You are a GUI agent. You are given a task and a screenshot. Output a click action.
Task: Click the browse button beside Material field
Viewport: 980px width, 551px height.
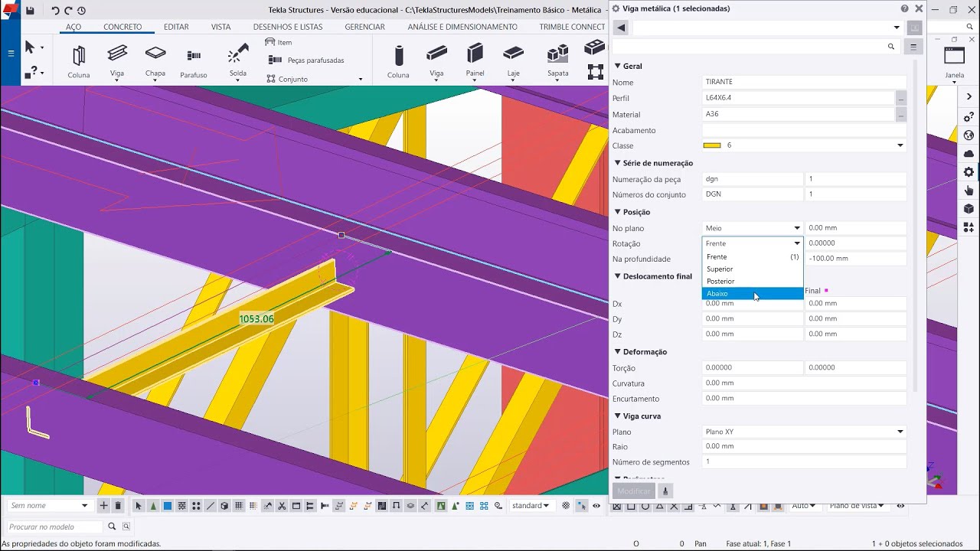901,114
